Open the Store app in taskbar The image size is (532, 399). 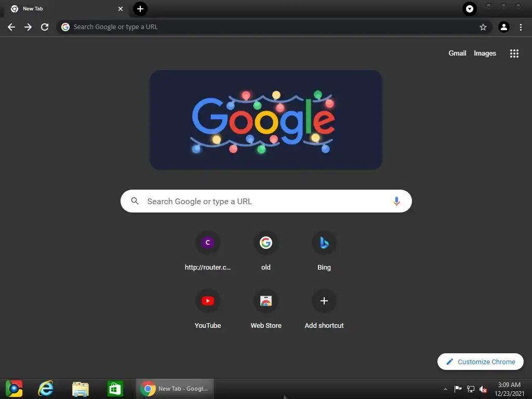pyautogui.click(x=115, y=389)
